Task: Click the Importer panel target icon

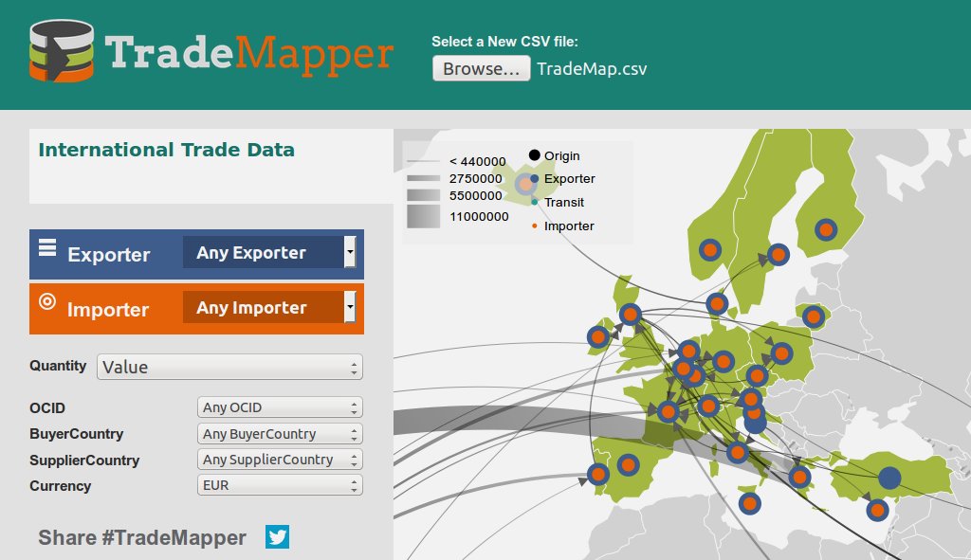Action: pos(47,301)
